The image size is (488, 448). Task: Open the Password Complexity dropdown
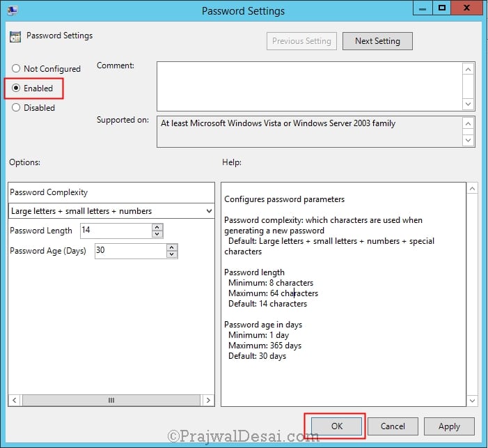[x=111, y=211]
